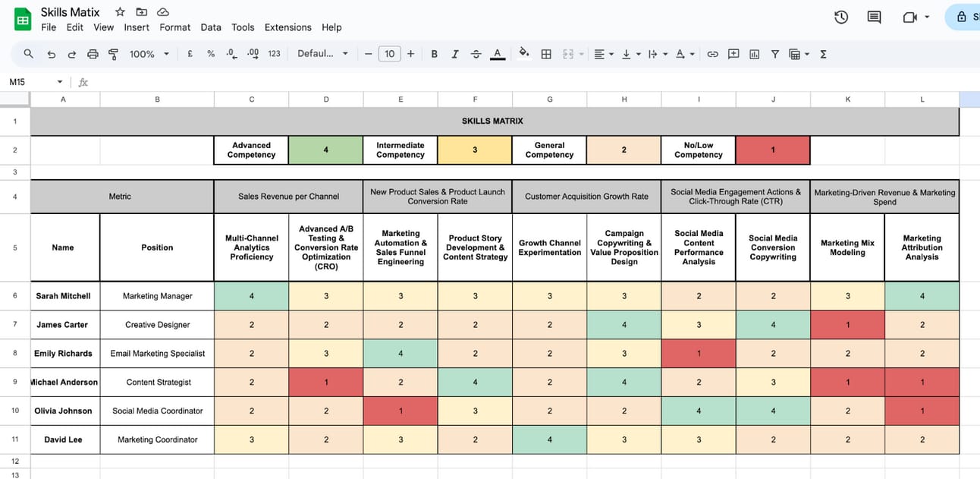The image size is (980, 479).
Task: Increase decimal places
Action: [x=253, y=54]
